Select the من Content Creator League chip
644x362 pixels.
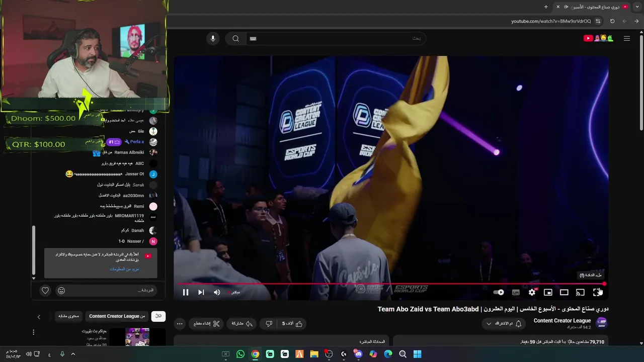tap(117, 316)
